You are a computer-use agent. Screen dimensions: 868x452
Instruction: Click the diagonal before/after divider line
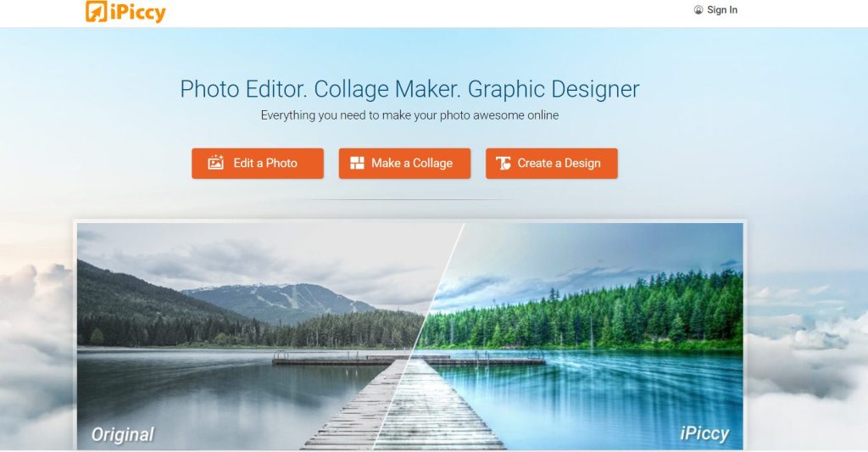click(419, 336)
